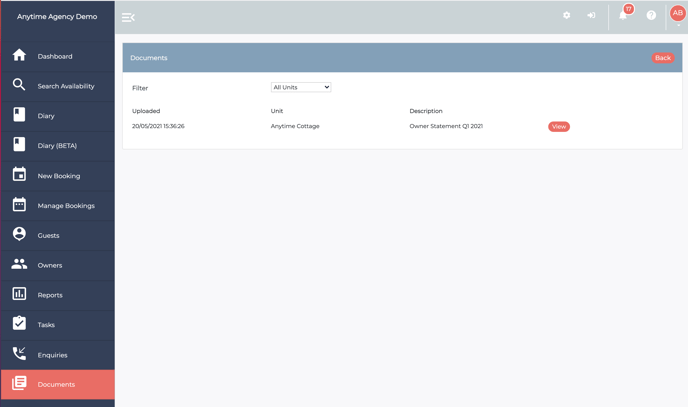Viewport: 688px width, 407px height.
Task: Click the Tasks clipboard icon
Action: pyautogui.click(x=19, y=323)
